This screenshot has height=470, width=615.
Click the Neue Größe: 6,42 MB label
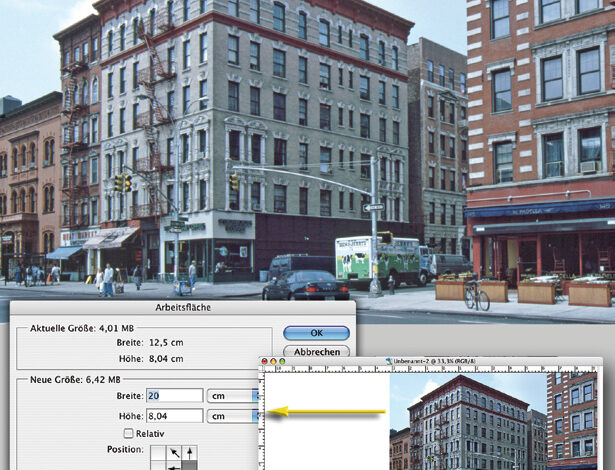pos(75,380)
